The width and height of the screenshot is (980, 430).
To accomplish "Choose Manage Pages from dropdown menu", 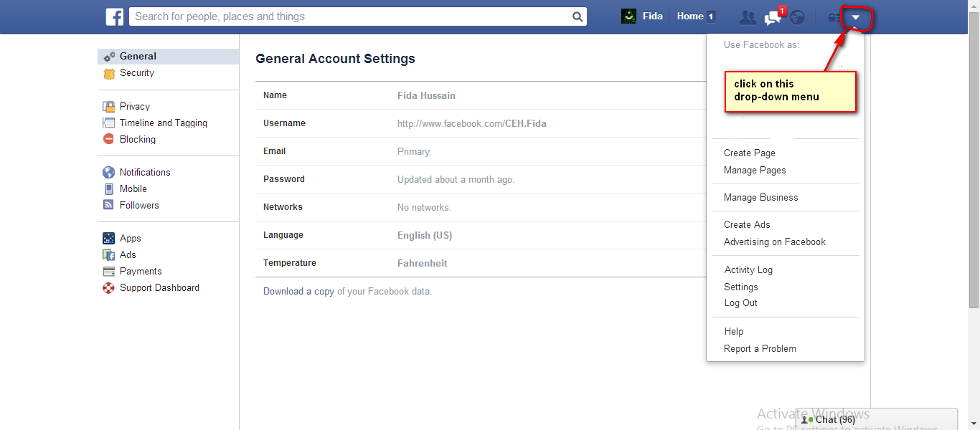I will coord(755,170).
